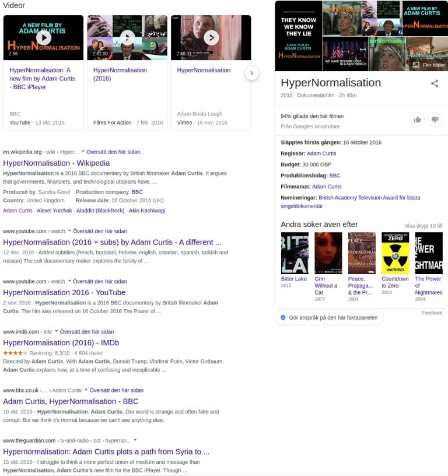Expand dropdown arrow next to second youtube.com result
The height and width of the screenshot is (476, 448).
coord(69,281)
